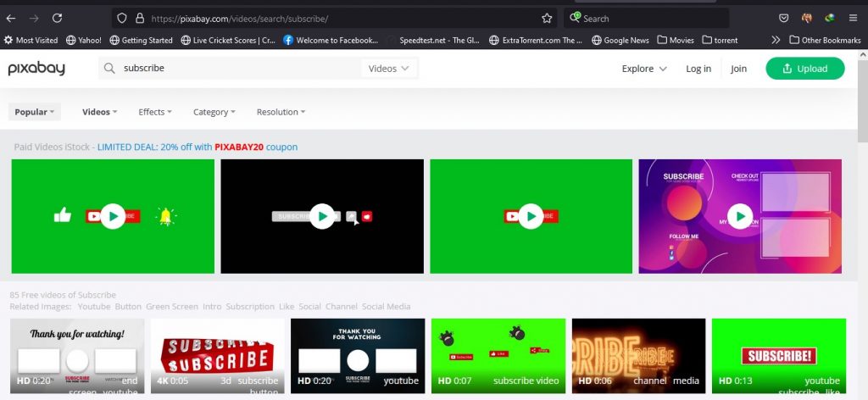Click the padlock site security icon
Screen dimensions: 868x400
click(140, 19)
